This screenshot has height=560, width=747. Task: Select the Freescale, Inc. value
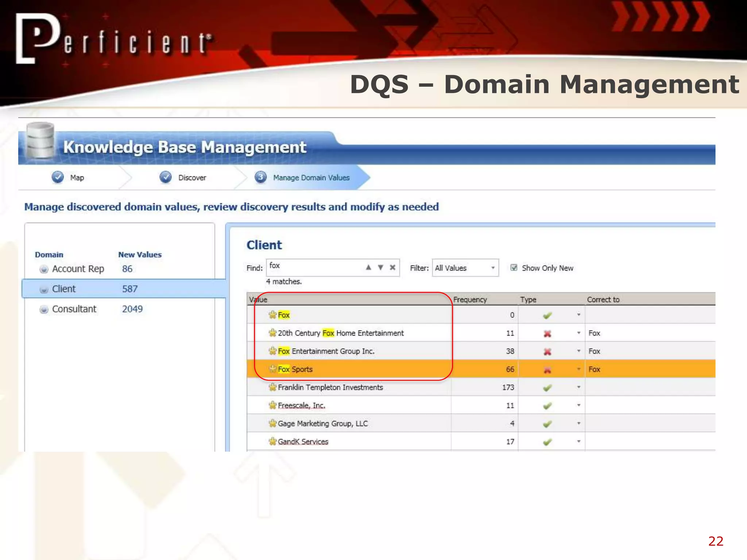(301, 405)
